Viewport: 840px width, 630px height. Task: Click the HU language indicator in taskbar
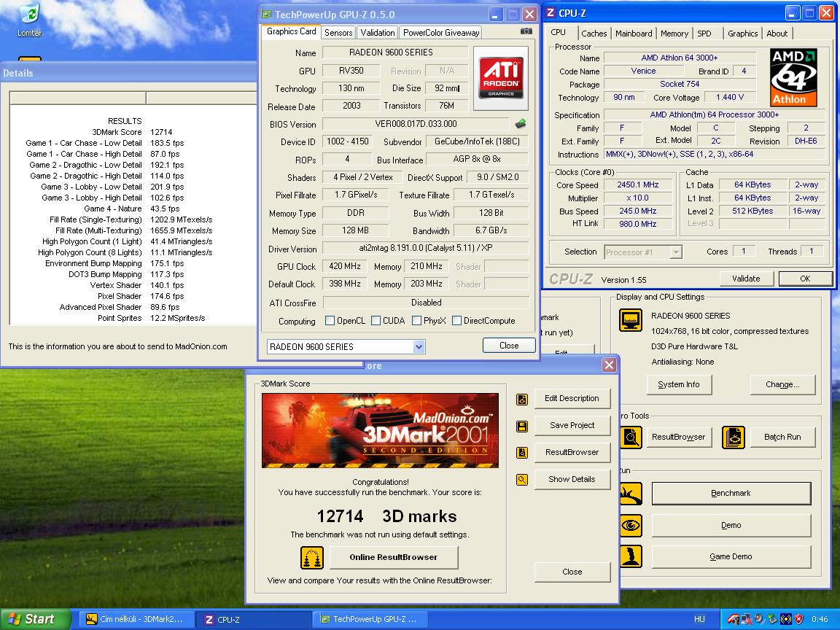click(x=699, y=619)
